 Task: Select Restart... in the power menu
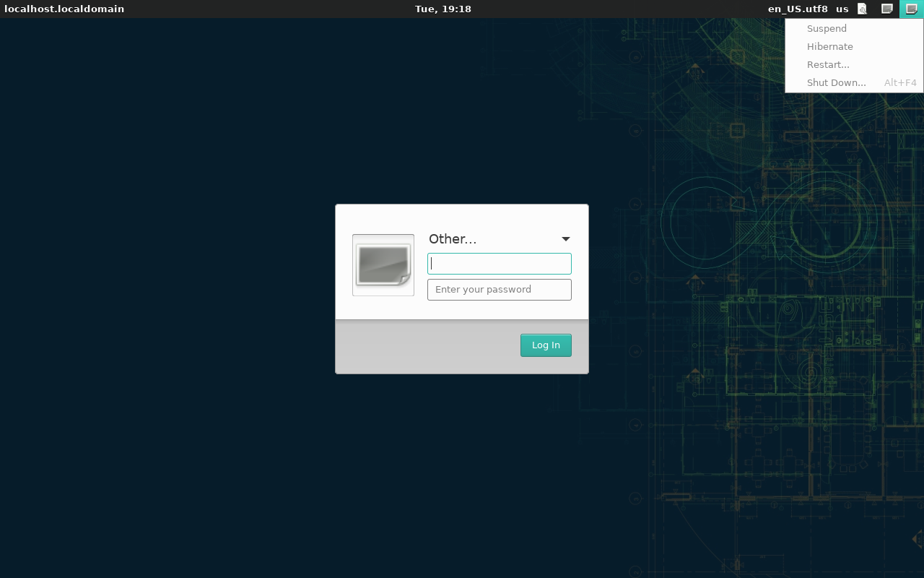pyautogui.click(x=854, y=65)
